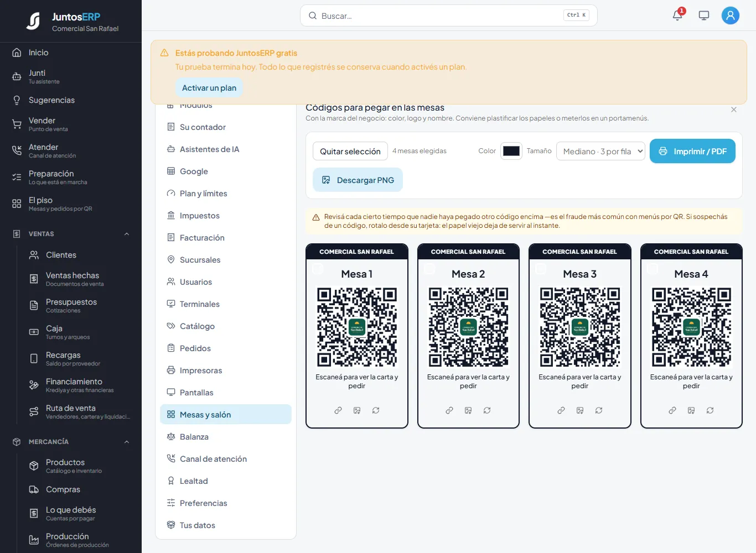756x553 pixels.
Task: Go to Clientes in the sidebar
Action: click(79, 255)
